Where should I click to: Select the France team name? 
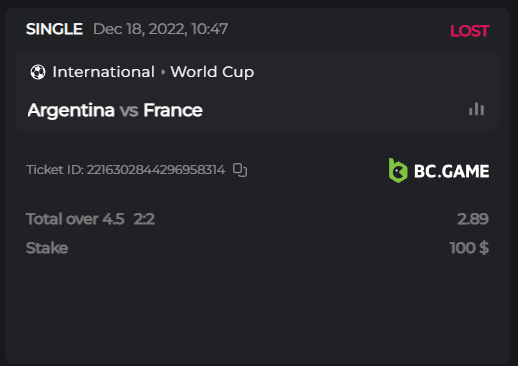click(x=173, y=110)
